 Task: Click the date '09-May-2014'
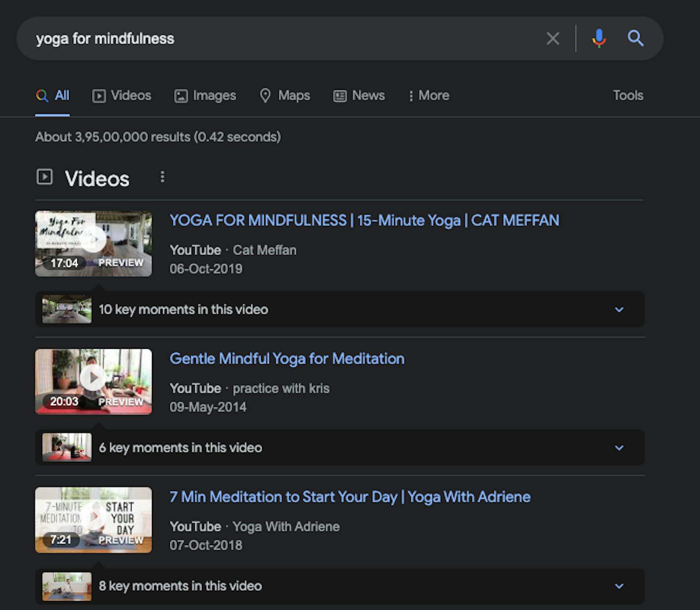pos(208,407)
